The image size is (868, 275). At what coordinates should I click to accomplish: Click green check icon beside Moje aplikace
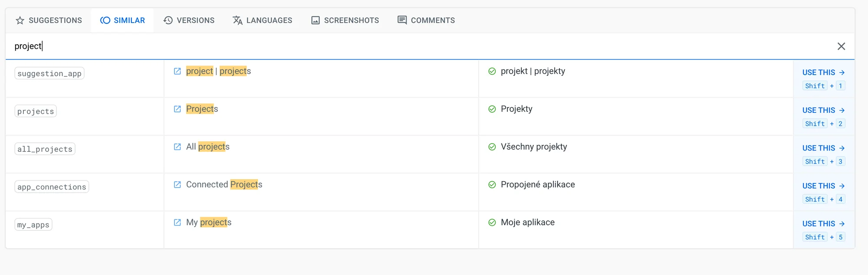coord(492,222)
